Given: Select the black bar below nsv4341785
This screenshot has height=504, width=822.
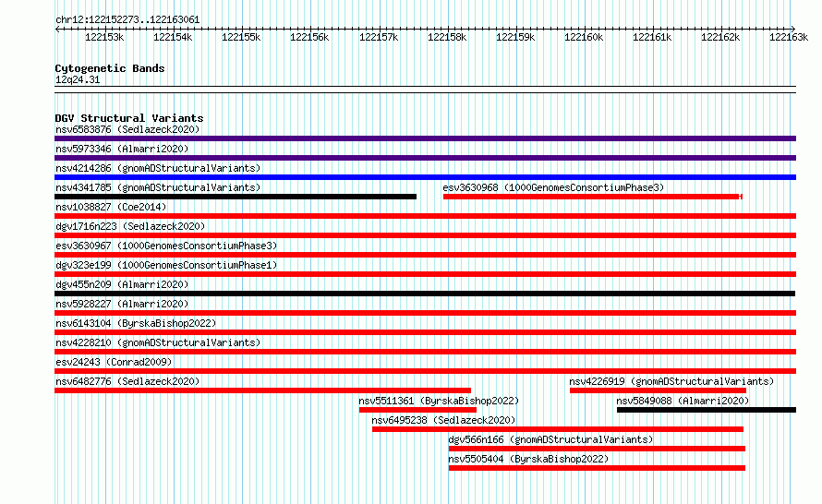Looking at the screenshot, I should click(236, 197).
